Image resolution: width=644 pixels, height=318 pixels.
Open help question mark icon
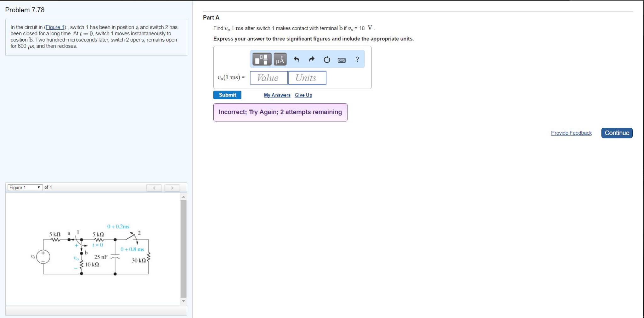[x=357, y=59]
